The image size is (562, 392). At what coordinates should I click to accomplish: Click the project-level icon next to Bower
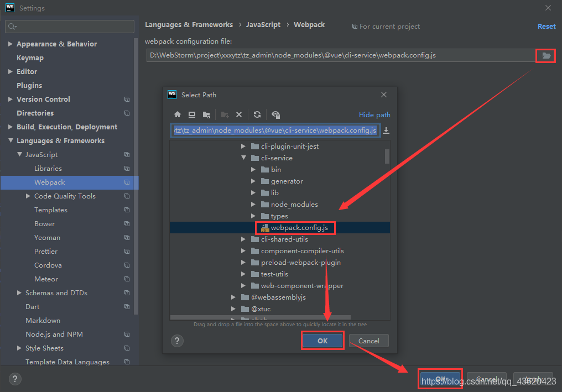coord(127,223)
